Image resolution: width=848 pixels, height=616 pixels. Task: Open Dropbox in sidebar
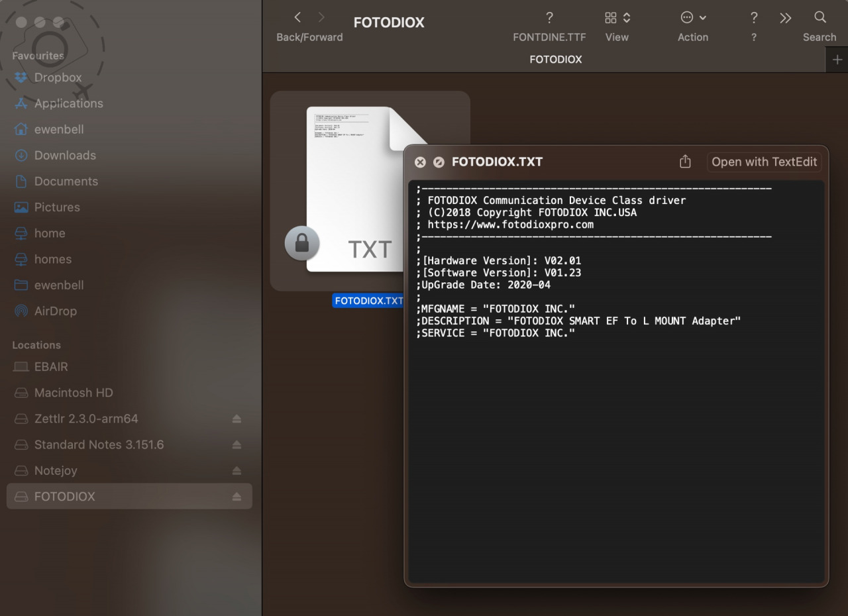[x=58, y=77]
